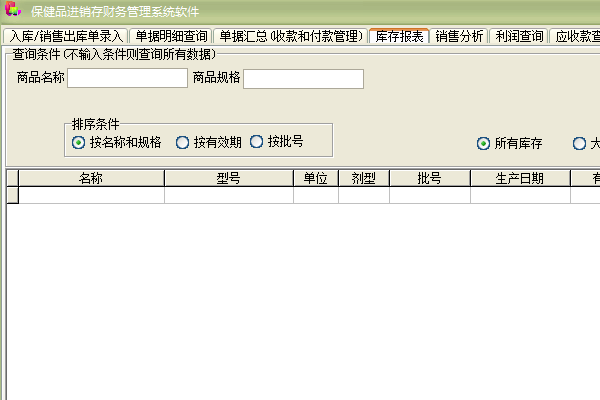600x400 pixels.
Task: Open the 单据汇总(收款和付款管理) tab
Action: (x=290, y=36)
